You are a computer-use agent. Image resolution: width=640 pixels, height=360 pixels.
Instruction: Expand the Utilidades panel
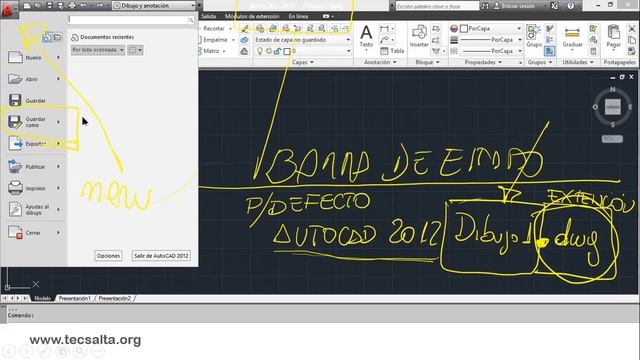(x=578, y=62)
